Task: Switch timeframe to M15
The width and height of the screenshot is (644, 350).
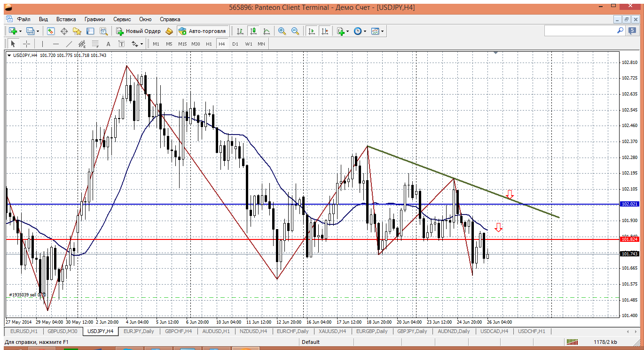Action: tap(182, 44)
